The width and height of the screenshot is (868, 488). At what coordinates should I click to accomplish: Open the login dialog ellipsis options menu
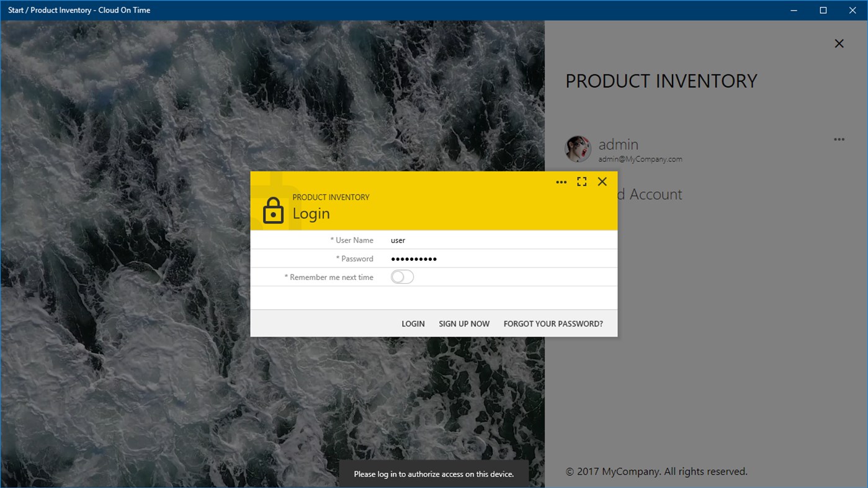561,181
